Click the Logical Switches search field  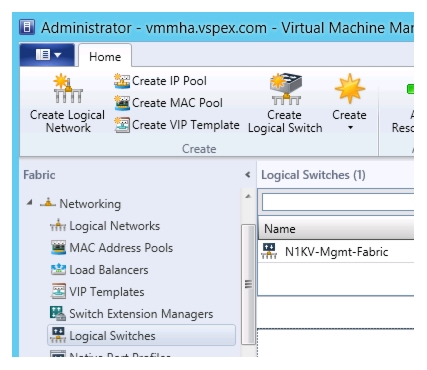pos(338,202)
